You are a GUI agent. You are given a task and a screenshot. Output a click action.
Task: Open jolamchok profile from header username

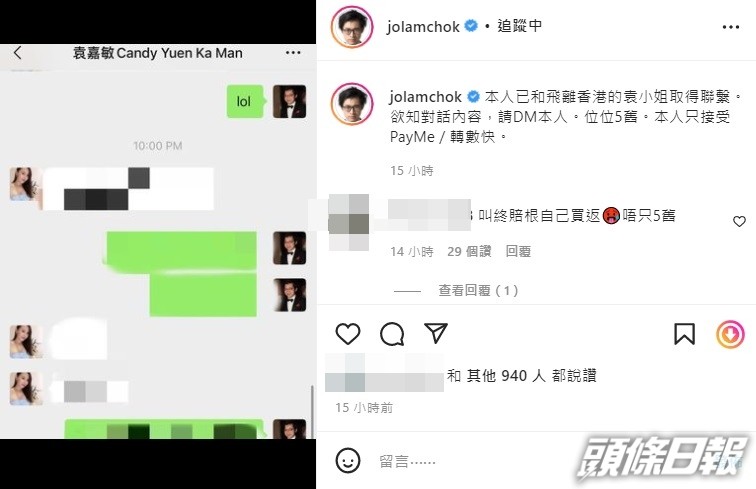point(423,27)
